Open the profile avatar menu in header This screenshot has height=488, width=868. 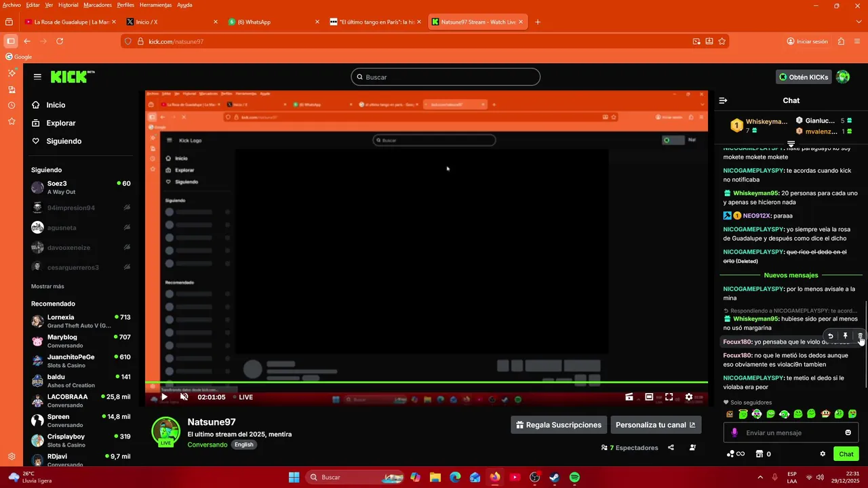(843, 77)
